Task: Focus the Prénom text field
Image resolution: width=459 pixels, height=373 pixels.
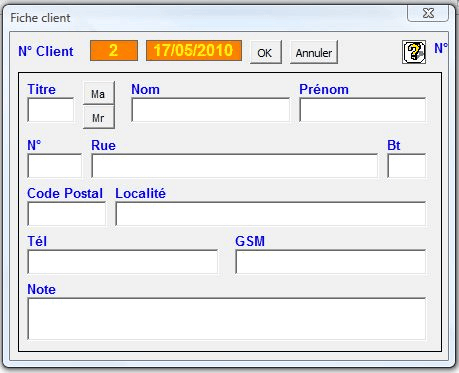Action: pyautogui.click(x=363, y=110)
